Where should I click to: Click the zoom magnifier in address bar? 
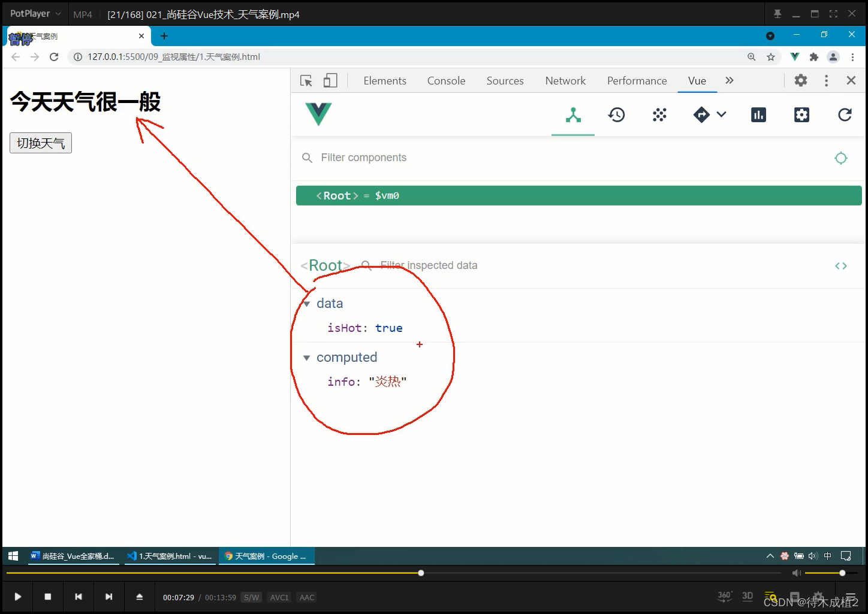point(752,57)
